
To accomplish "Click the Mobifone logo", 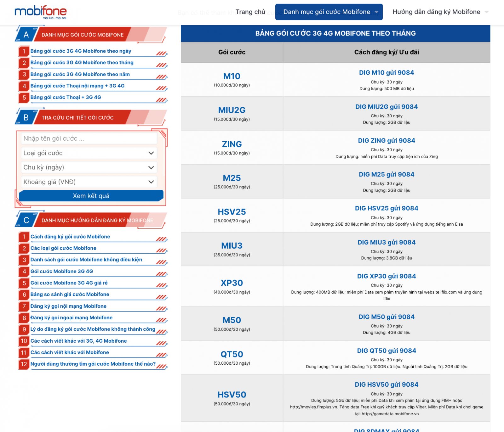I will [41, 12].
